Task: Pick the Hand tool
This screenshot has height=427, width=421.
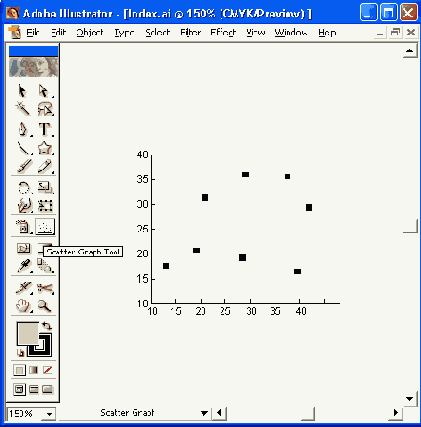Action: coord(23,306)
